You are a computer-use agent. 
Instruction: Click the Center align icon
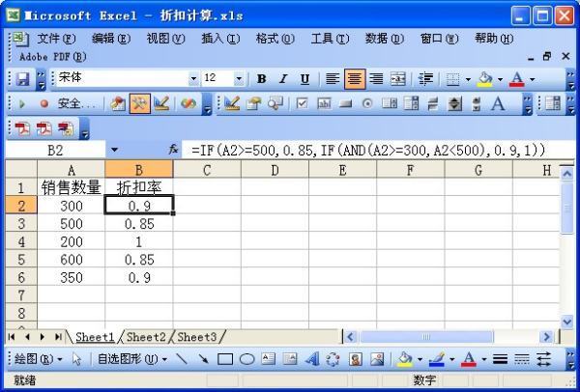click(x=354, y=78)
